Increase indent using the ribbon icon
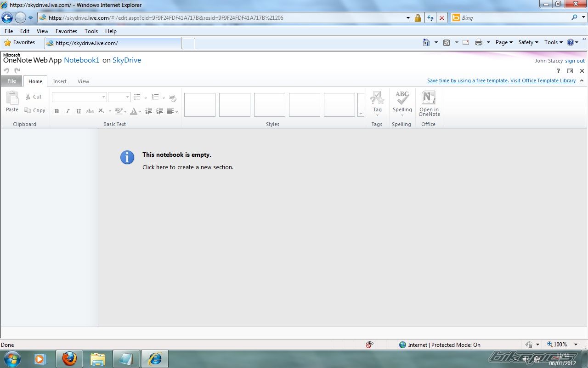Image resolution: width=588 pixels, height=368 pixels. pos(159,111)
